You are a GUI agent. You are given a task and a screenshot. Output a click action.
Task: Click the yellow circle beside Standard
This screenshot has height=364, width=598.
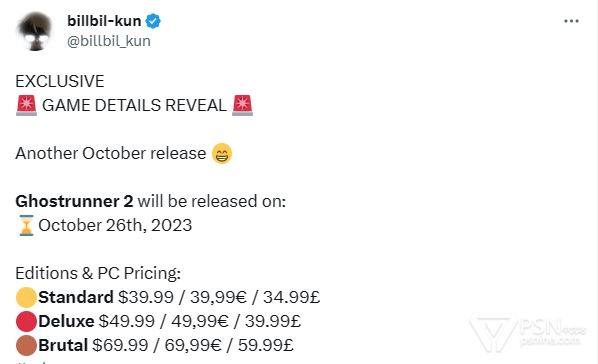click(x=26, y=297)
